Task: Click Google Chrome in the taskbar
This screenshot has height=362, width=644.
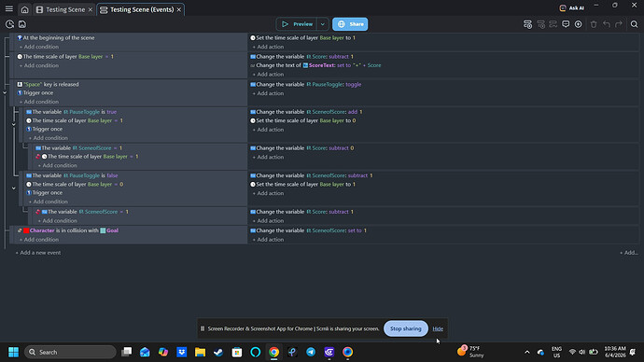Action: tap(274, 352)
